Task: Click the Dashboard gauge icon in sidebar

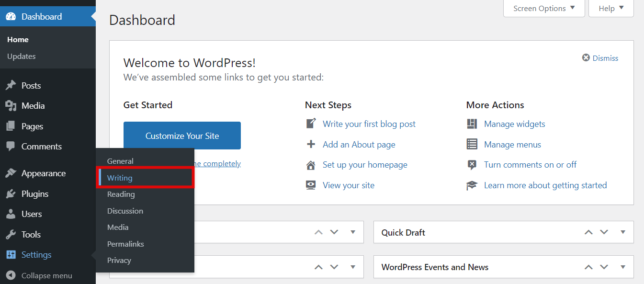Action: (x=11, y=16)
